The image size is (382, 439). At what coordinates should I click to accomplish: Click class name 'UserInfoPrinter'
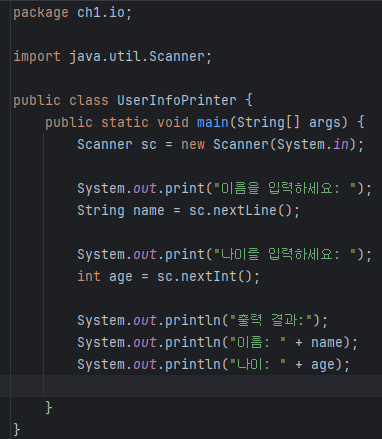[177, 100]
